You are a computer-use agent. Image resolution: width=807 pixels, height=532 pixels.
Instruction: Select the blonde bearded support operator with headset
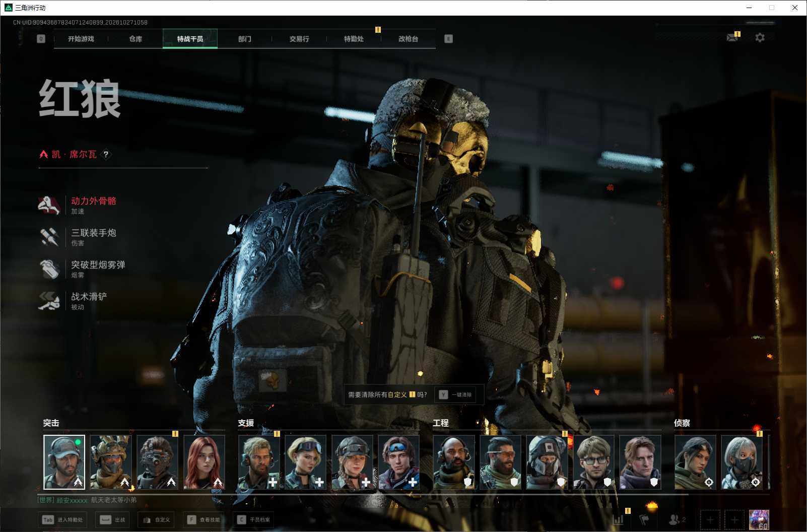point(259,462)
